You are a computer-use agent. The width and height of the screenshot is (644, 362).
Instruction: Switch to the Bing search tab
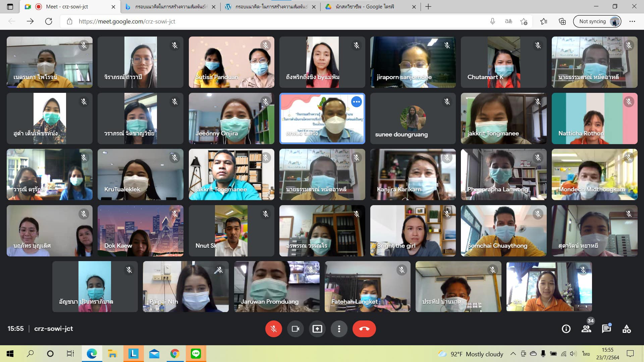pos(170,7)
